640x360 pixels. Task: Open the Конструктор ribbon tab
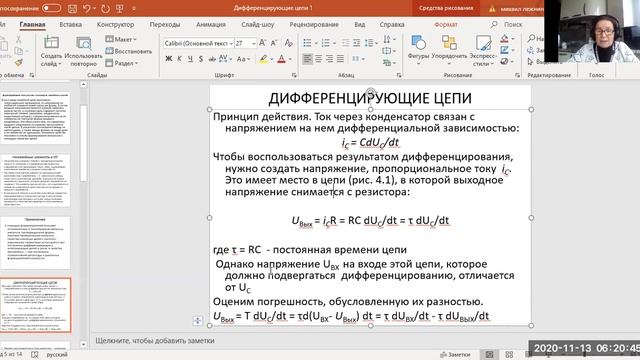click(116, 24)
